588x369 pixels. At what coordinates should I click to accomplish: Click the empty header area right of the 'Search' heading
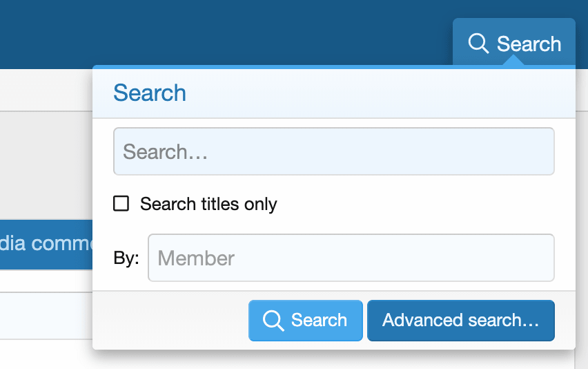(x=380, y=93)
